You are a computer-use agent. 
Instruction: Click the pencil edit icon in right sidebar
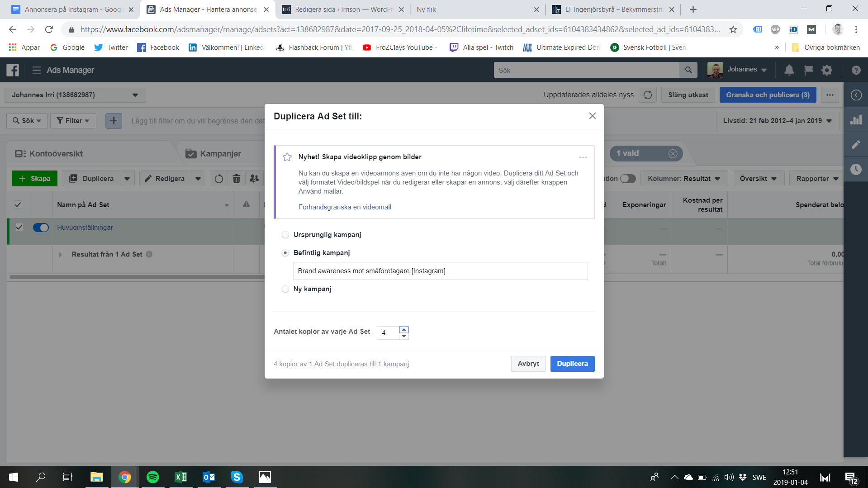856,145
